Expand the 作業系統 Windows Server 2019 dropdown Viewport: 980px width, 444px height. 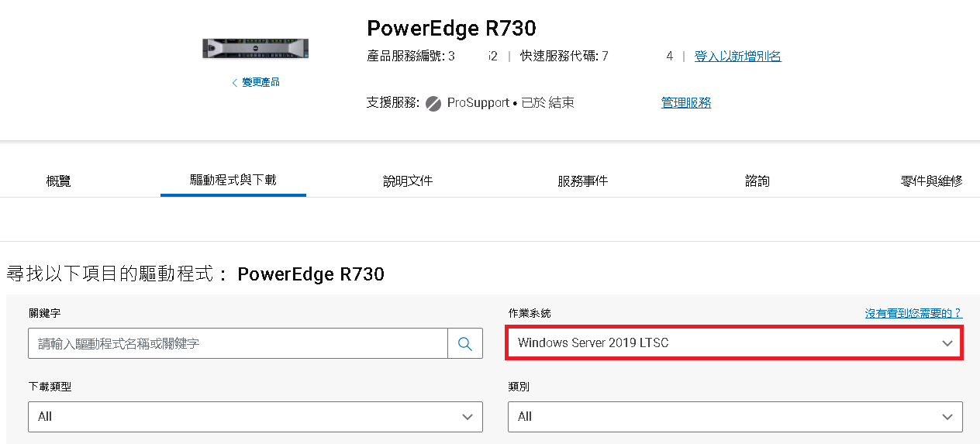(734, 342)
